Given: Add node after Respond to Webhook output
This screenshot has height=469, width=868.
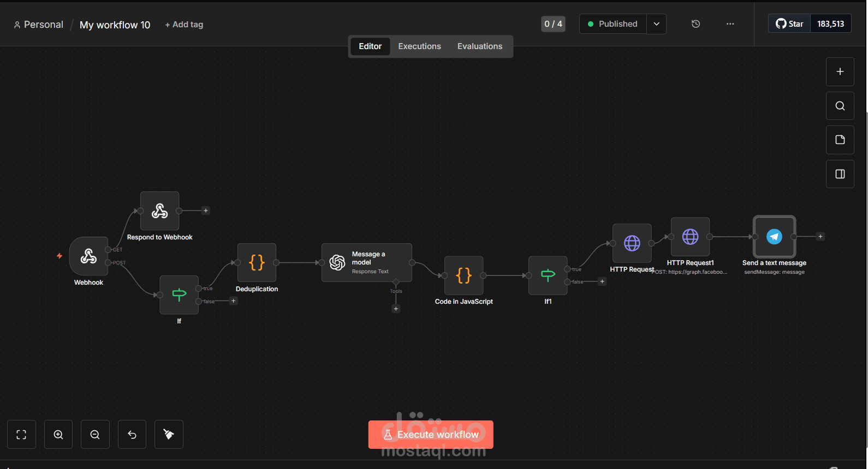Looking at the screenshot, I should [206, 211].
